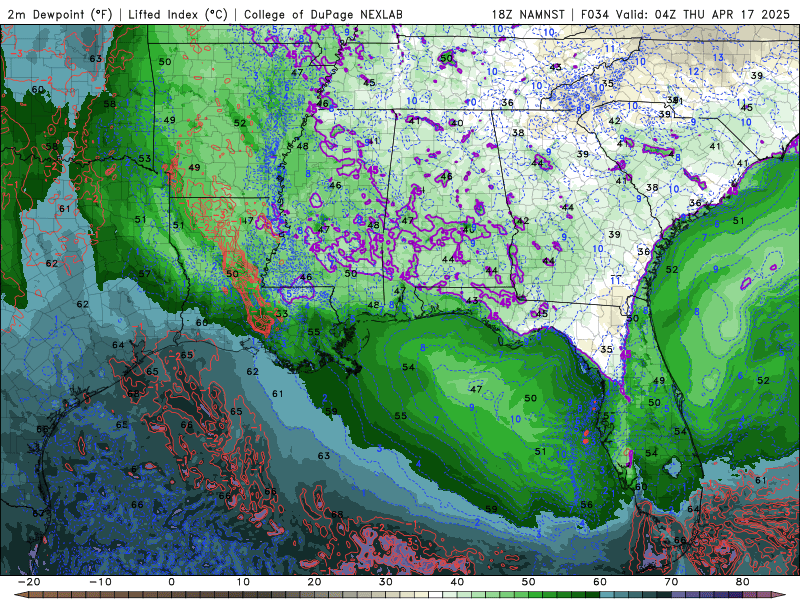Click the "Lifted Index (°C)" title text
Viewport: 800px width, 600px height.
(x=178, y=14)
